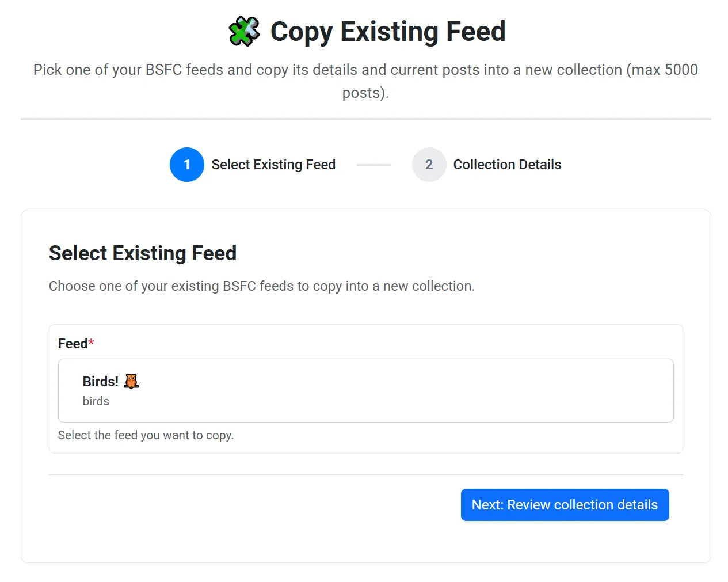Image resolution: width=728 pixels, height=582 pixels.
Task: Click the "Select Existing Feed" step label
Action: tap(273, 165)
